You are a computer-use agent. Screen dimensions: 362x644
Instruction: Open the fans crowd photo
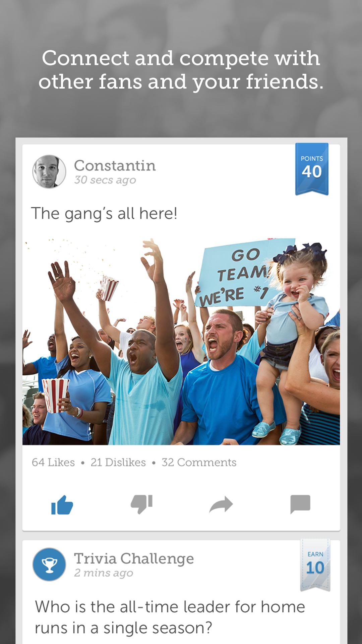(x=181, y=341)
